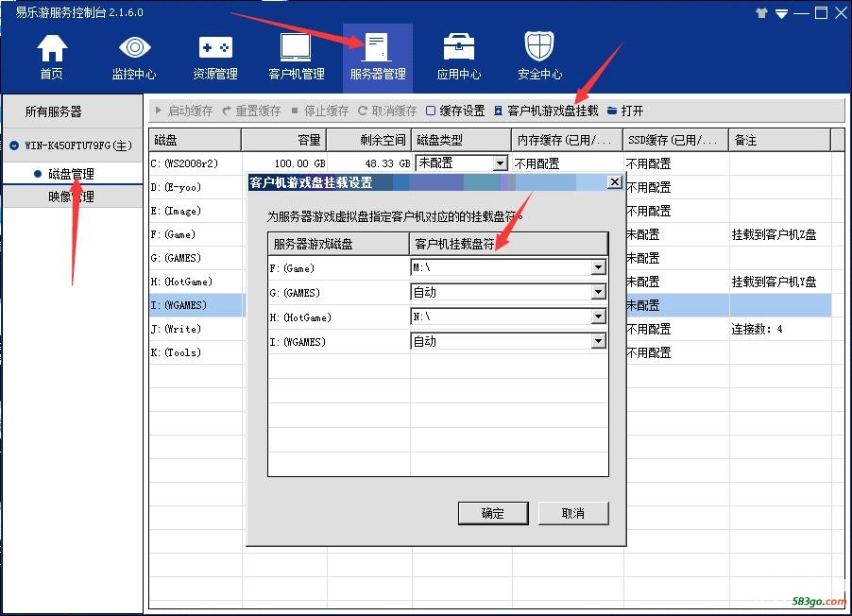Click 取消 button in mount dialog
The image size is (852, 616).
point(573,513)
